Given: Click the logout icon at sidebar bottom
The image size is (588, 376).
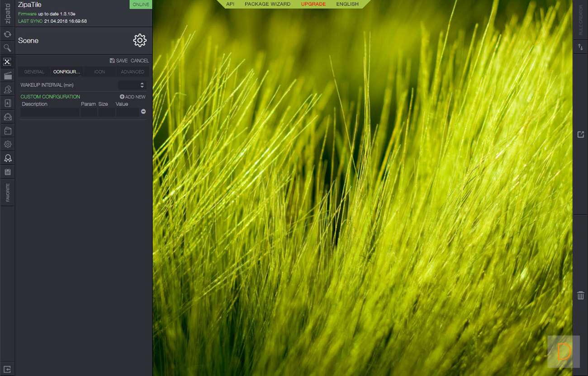Looking at the screenshot, I should click(7, 369).
